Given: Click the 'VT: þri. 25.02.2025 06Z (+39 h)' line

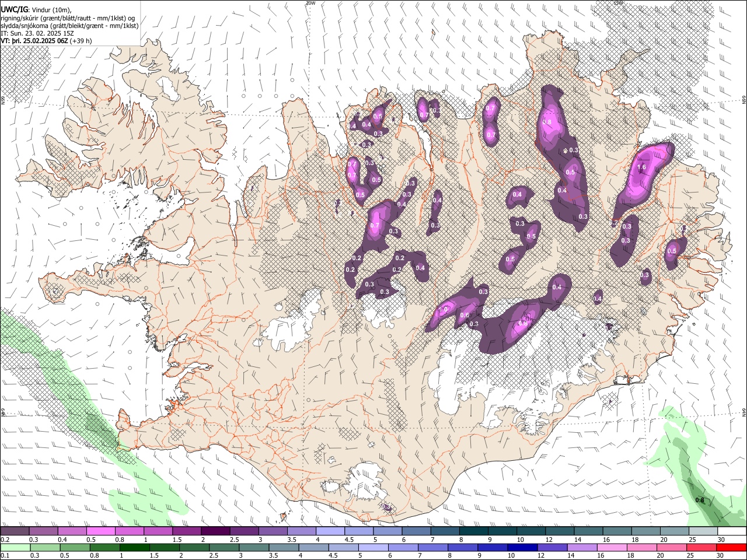Looking at the screenshot, I should click(46, 41).
